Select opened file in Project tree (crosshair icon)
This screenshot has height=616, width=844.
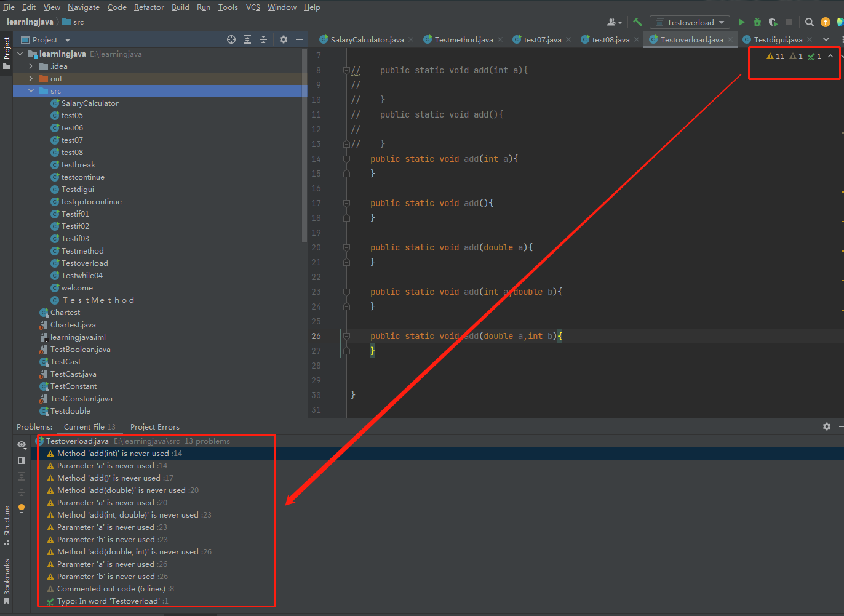pyautogui.click(x=231, y=39)
